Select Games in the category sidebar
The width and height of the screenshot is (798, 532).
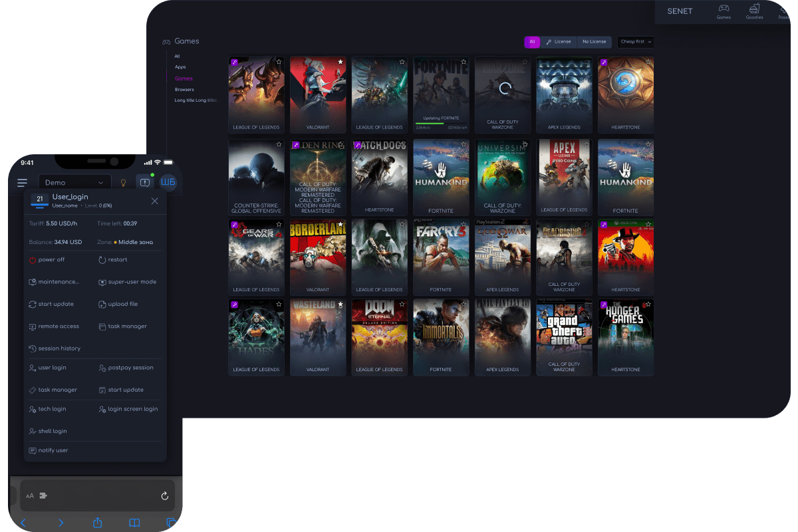pos(184,78)
